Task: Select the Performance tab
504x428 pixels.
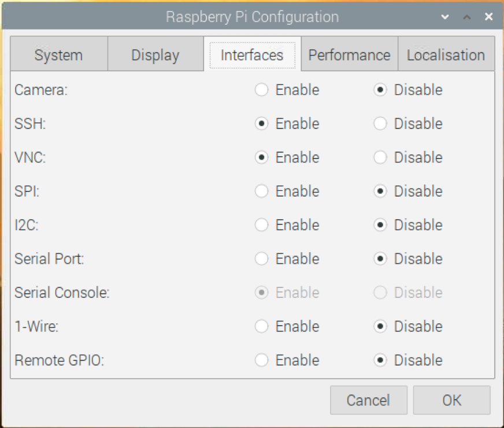Action: [x=349, y=54]
